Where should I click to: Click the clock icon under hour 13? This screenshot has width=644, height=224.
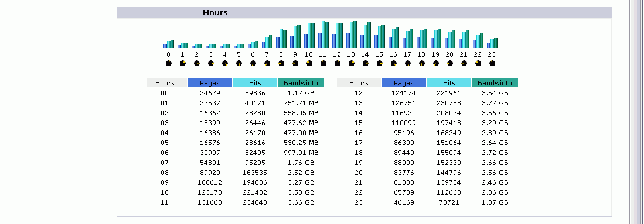[x=351, y=63]
